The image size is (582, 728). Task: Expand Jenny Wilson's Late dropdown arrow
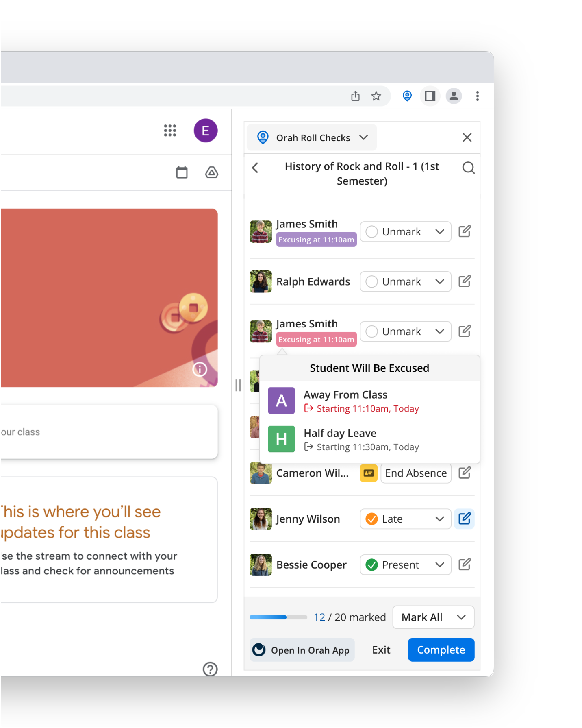pyautogui.click(x=440, y=519)
